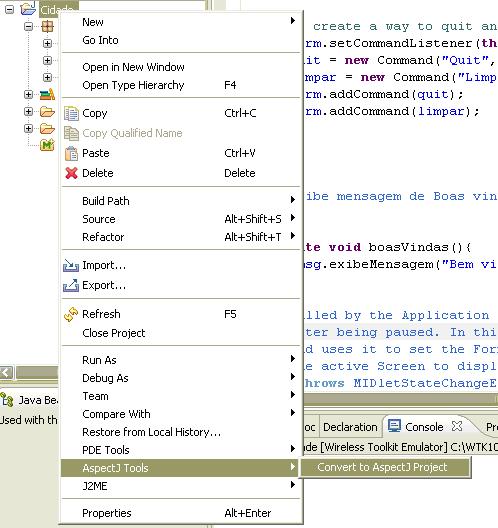
Task: Click the left scroll arrow of package explorer
Action: click(6, 372)
